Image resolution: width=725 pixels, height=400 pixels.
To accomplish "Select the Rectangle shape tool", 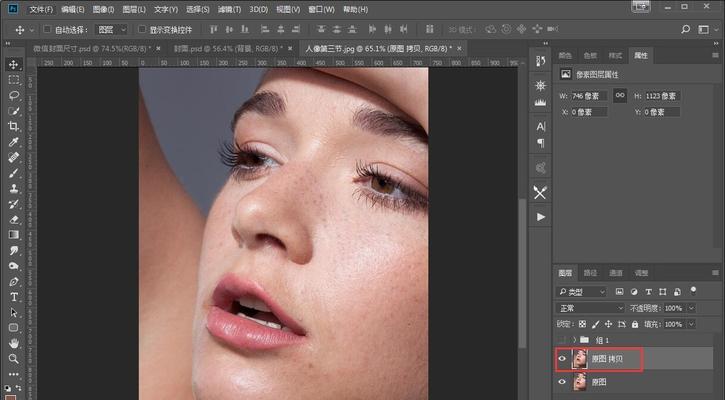I will tap(13, 328).
